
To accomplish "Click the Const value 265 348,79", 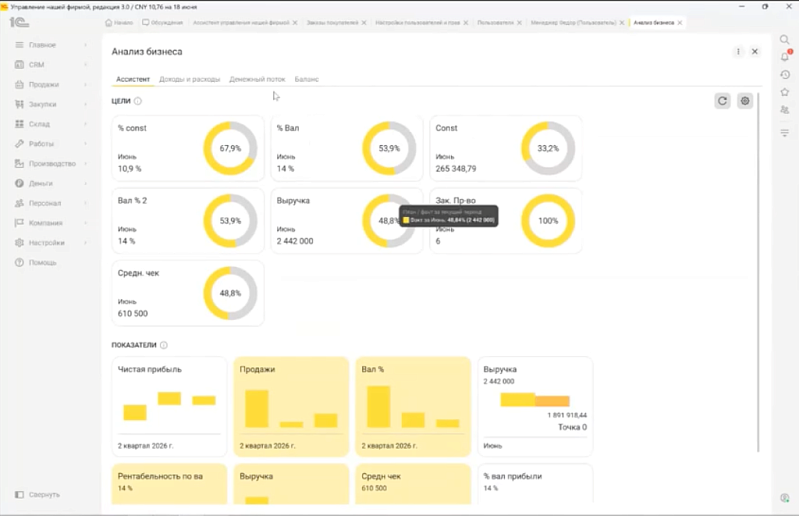I will tap(456, 169).
